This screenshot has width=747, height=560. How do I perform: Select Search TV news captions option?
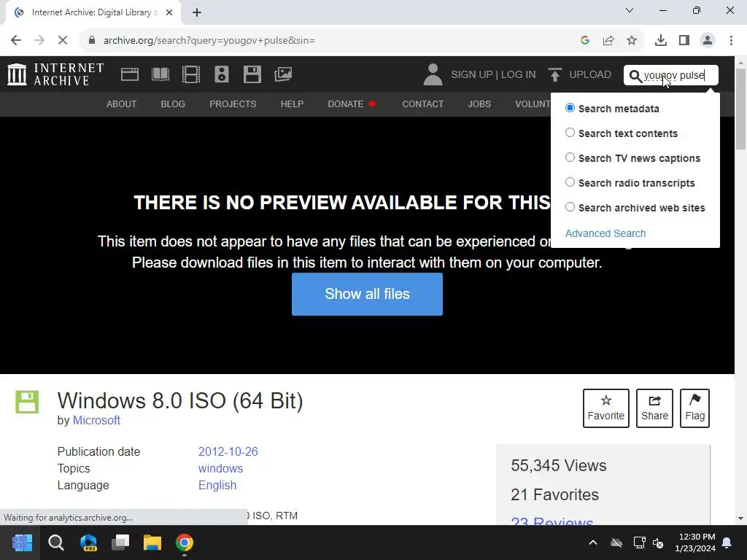pos(570,157)
